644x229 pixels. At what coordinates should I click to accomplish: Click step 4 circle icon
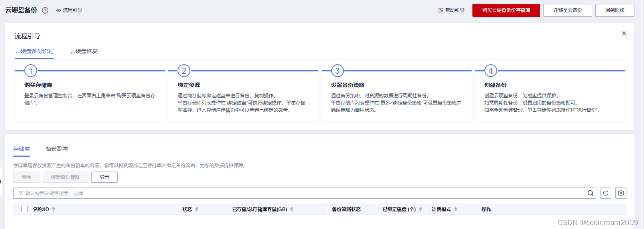(x=491, y=71)
